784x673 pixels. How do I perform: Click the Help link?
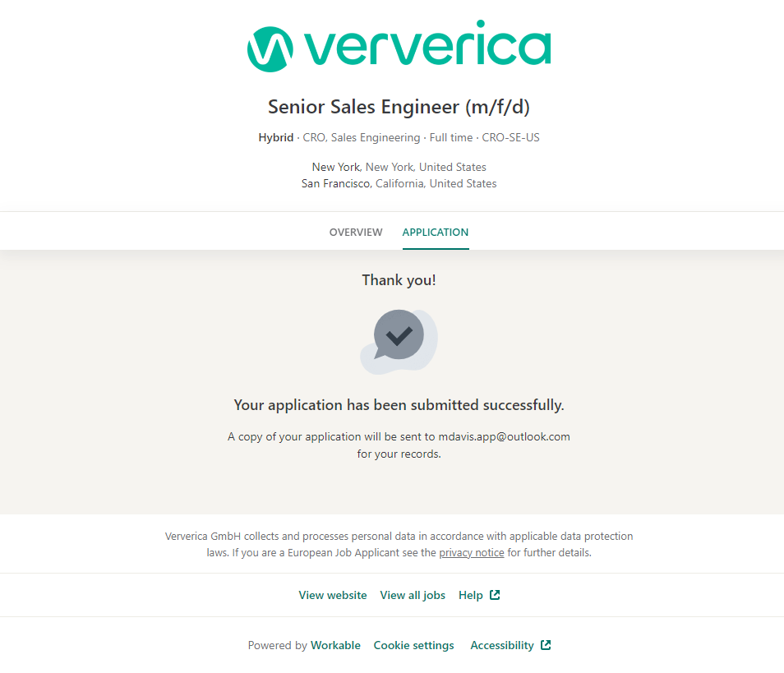pos(471,595)
